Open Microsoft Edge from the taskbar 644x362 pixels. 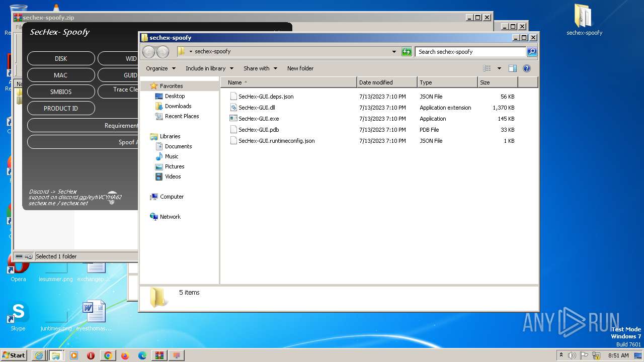[x=142, y=355]
